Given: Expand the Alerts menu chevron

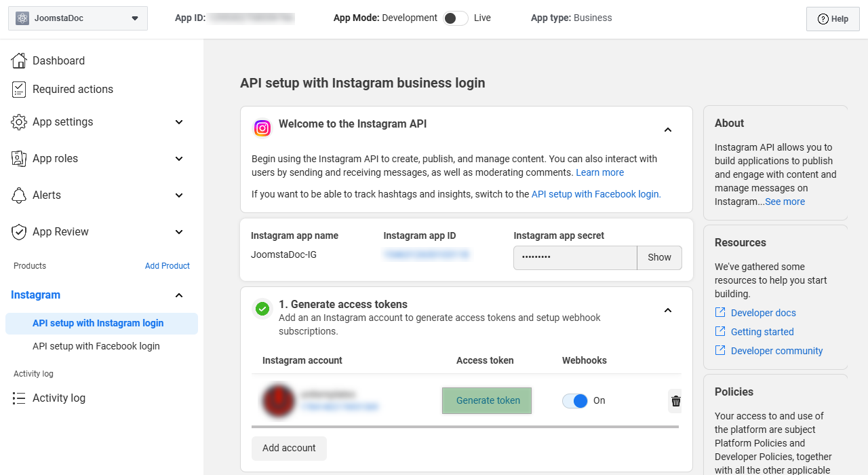Looking at the screenshot, I should [x=179, y=195].
